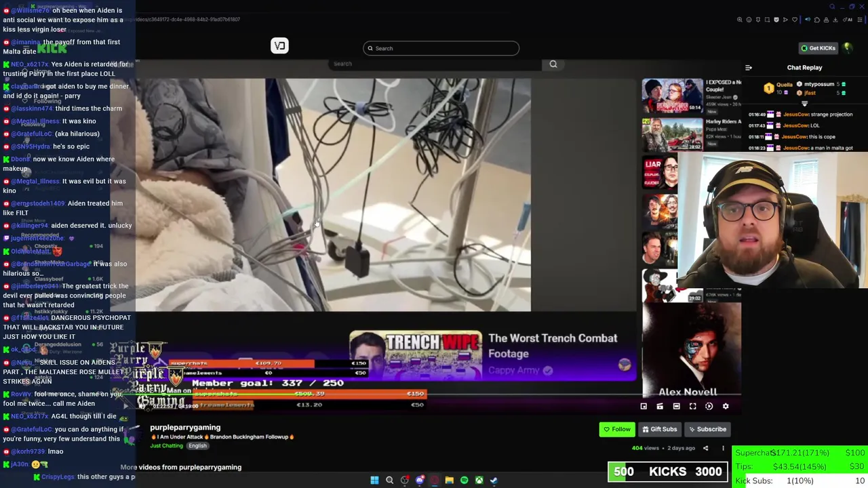Image resolution: width=868 pixels, height=488 pixels.
Task: Click username Quella in leaderboard
Action: pos(785,85)
